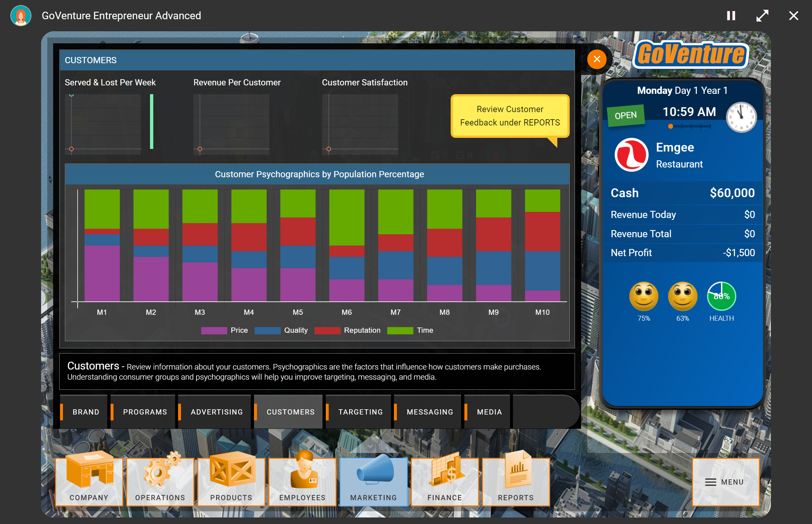Open the Finance building icon
This screenshot has width=812, height=524.
tap(444, 481)
